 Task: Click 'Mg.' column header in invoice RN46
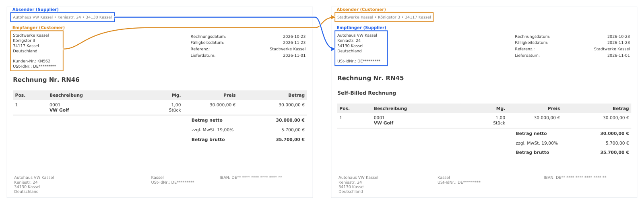click(x=176, y=95)
